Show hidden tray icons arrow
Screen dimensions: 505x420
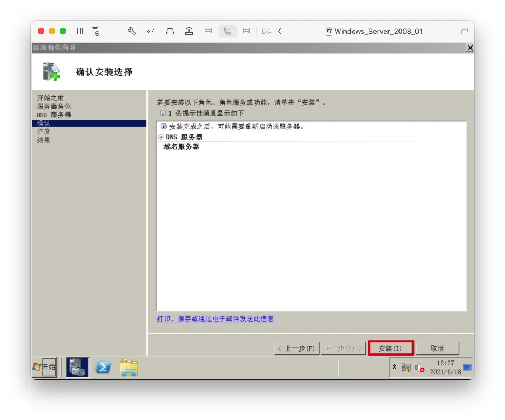tap(394, 367)
